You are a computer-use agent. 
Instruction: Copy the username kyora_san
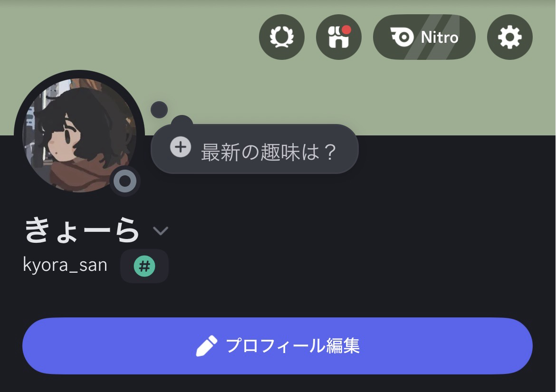(x=65, y=265)
